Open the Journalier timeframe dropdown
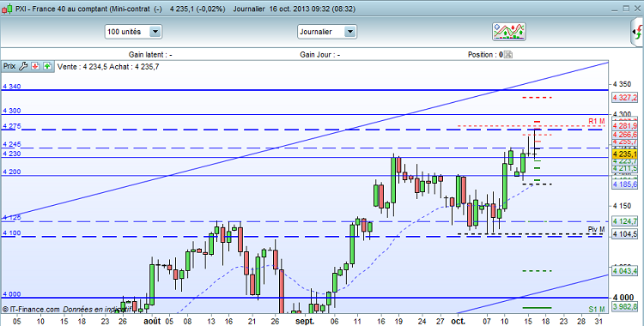This screenshot has width=644, height=326. 327,32
